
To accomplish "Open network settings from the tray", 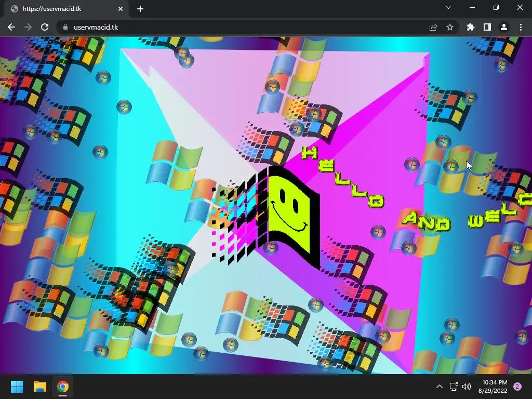I will [x=454, y=387].
